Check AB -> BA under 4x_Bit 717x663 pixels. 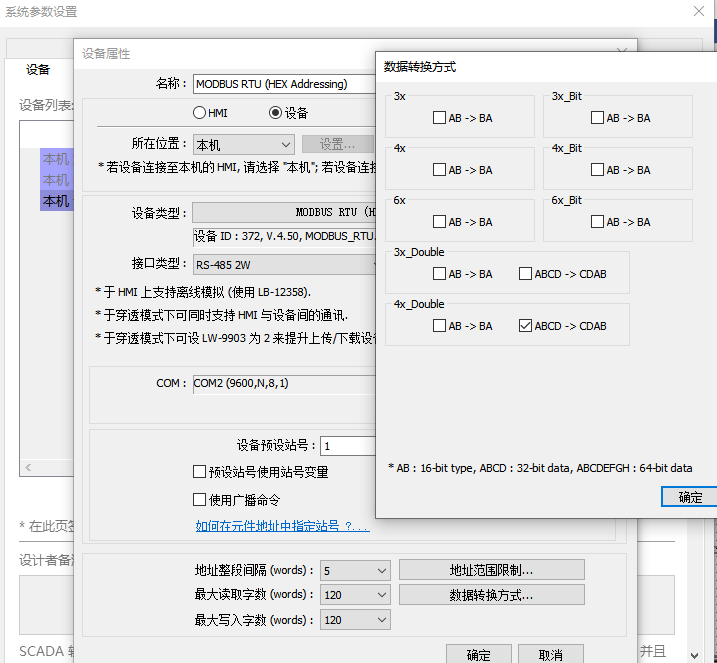(598, 170)
